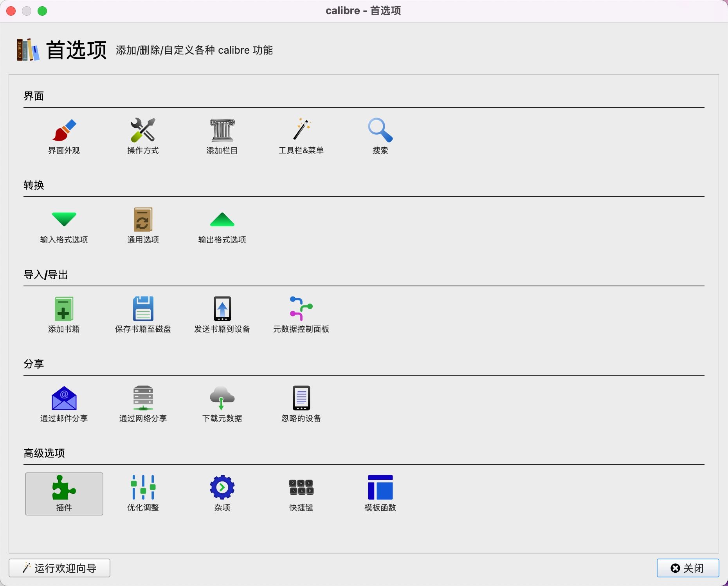Open 添加栏目 column icon
The image size is (728, 586).
[222, 136]
